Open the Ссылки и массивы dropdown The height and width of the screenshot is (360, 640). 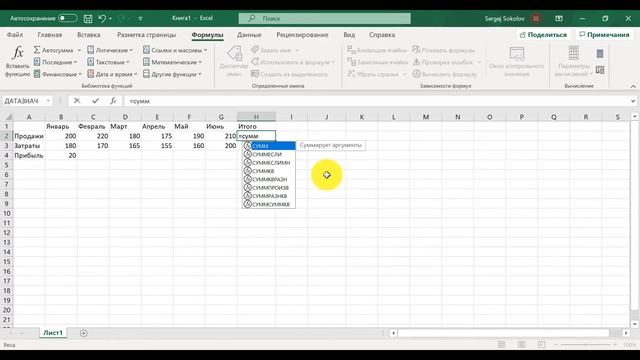[175, 50]
